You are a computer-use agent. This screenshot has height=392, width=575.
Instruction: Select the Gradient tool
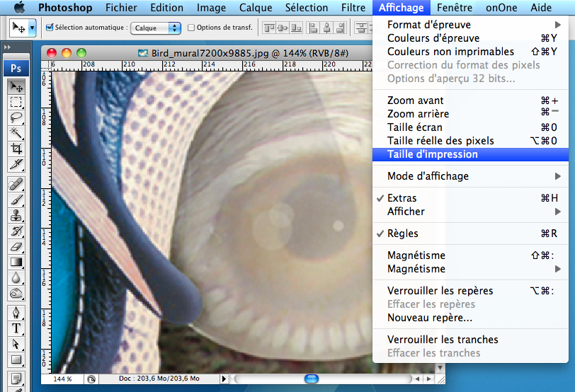click(16, 262)
